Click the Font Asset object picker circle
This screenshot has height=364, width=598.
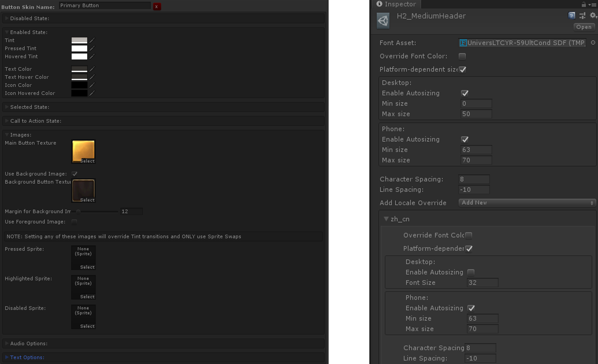click(x=592, y=42)
